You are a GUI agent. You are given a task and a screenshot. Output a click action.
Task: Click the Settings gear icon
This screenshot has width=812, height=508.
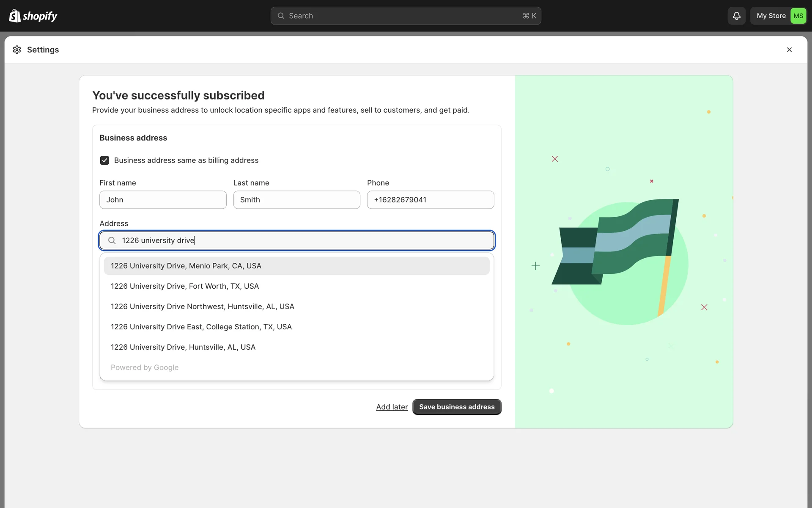17,50
